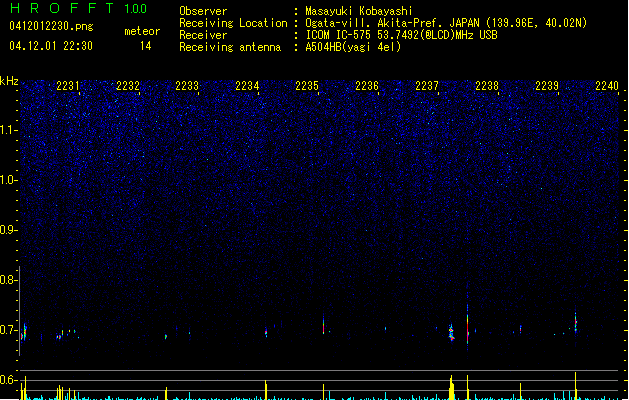
Task: Click the 0.7 kHz axis label
Action: [8, 330]
